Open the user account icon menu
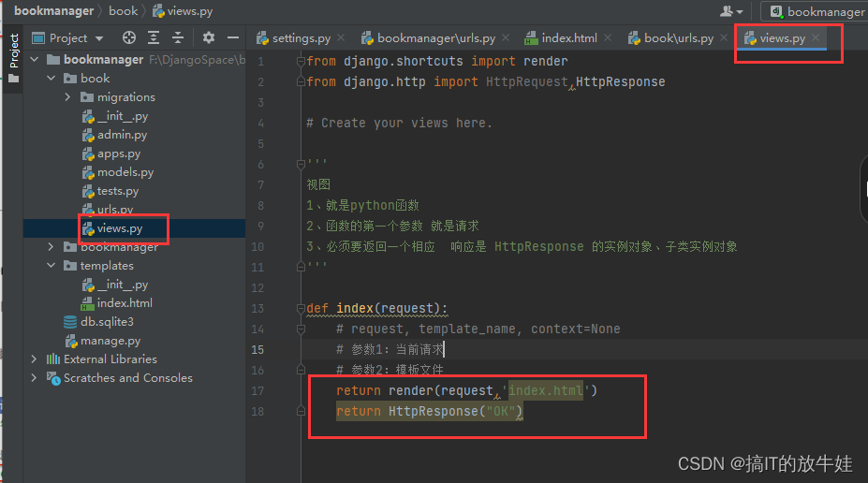 [x=730, y=11]
